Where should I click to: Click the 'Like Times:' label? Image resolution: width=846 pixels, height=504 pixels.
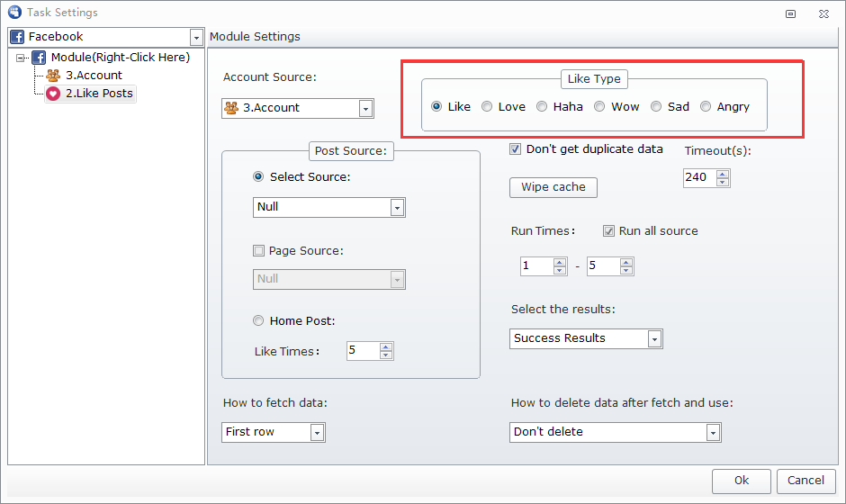287,352
